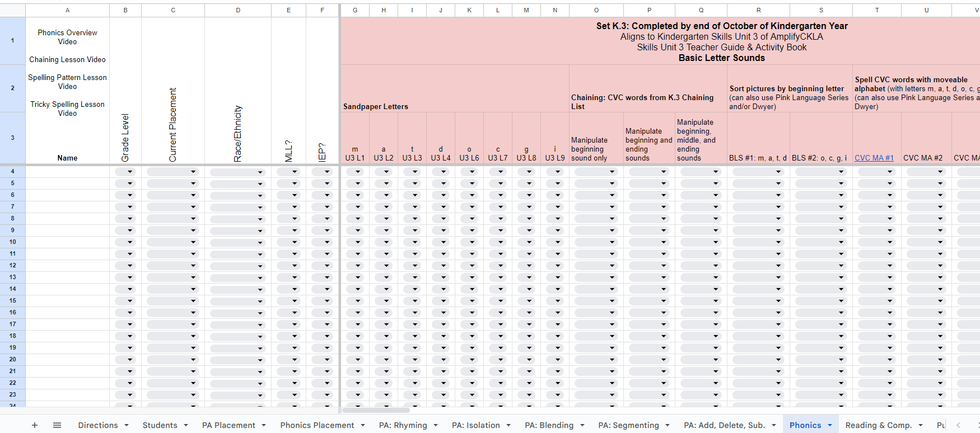Viewport: 980px width, 433px height.
Task: Switch to the Phonics Placement tab
Action: click(x=317, y=425)
